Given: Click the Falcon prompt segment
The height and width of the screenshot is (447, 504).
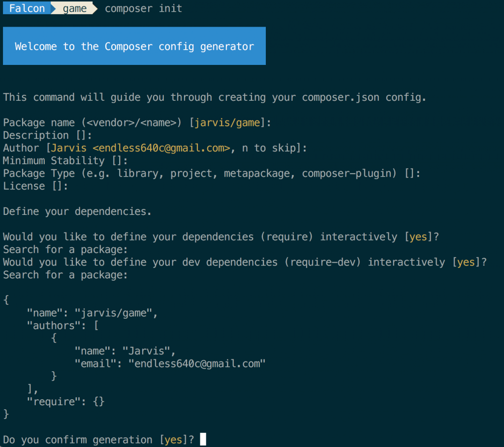Looking at the screenshot, I should (27, 8).
